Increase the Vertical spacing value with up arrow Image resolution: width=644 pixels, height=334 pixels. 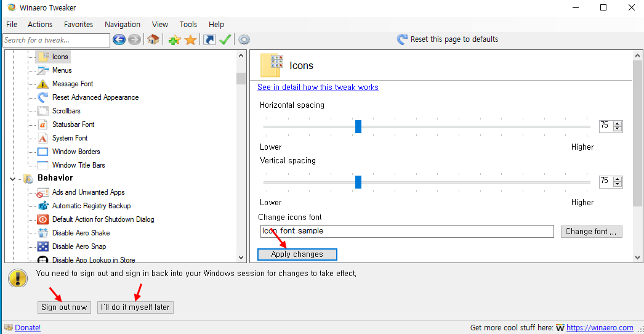617,179
